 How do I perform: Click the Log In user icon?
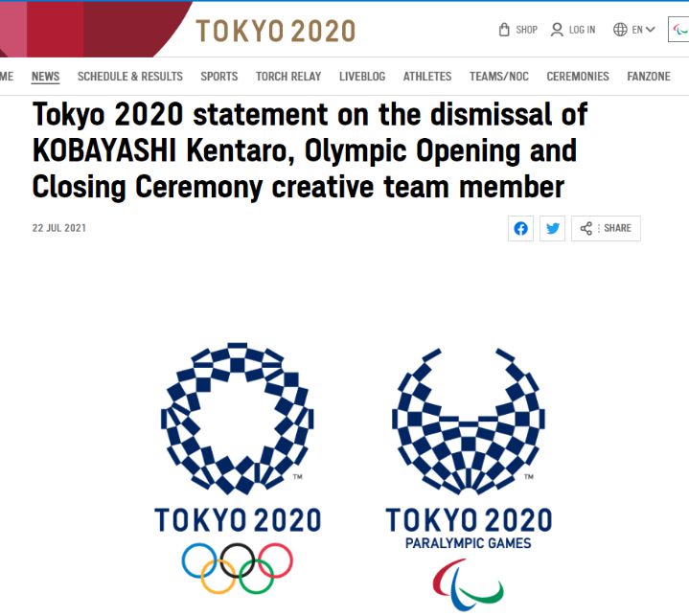click(557, 30)
